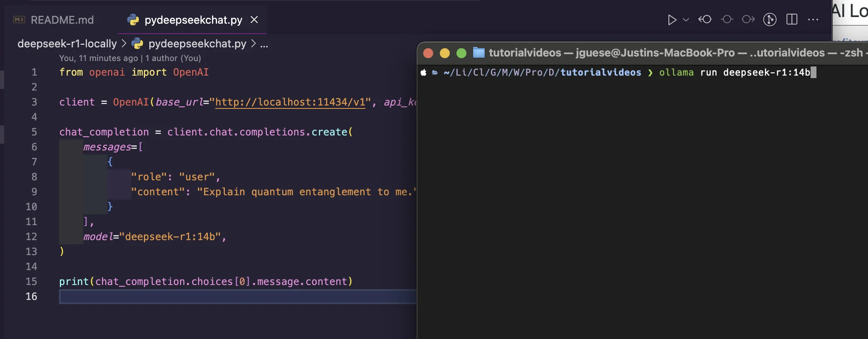
Task: Open the run options dropdown arrow
Action: click(x=686, y=20)
